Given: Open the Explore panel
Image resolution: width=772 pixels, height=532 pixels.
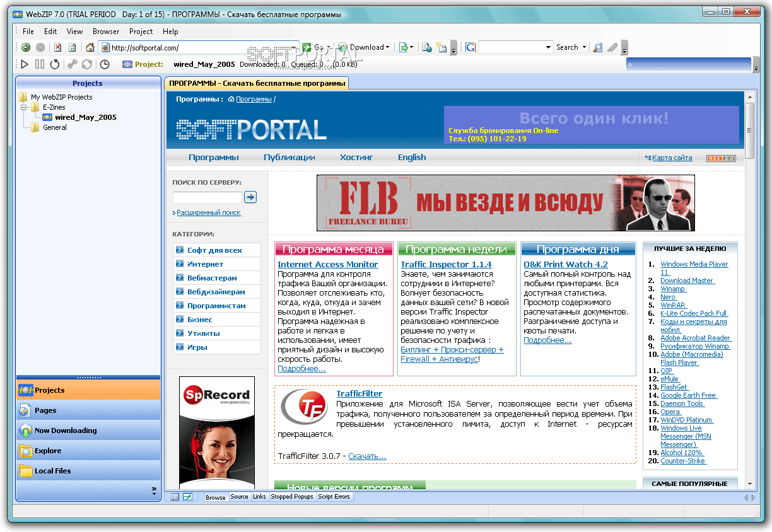Looking at the screenshot, I should [x=88, y=451].
